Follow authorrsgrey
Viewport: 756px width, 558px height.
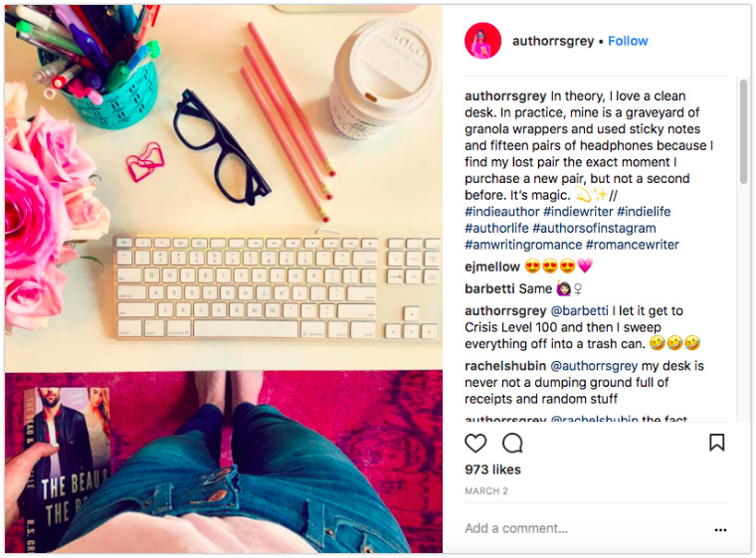[628, 41]
